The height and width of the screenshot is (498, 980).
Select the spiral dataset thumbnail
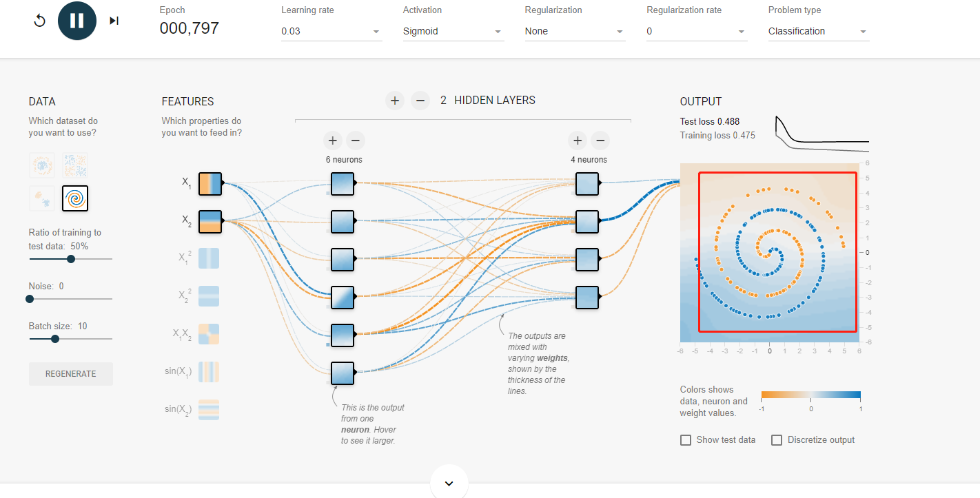click(75, 198)
